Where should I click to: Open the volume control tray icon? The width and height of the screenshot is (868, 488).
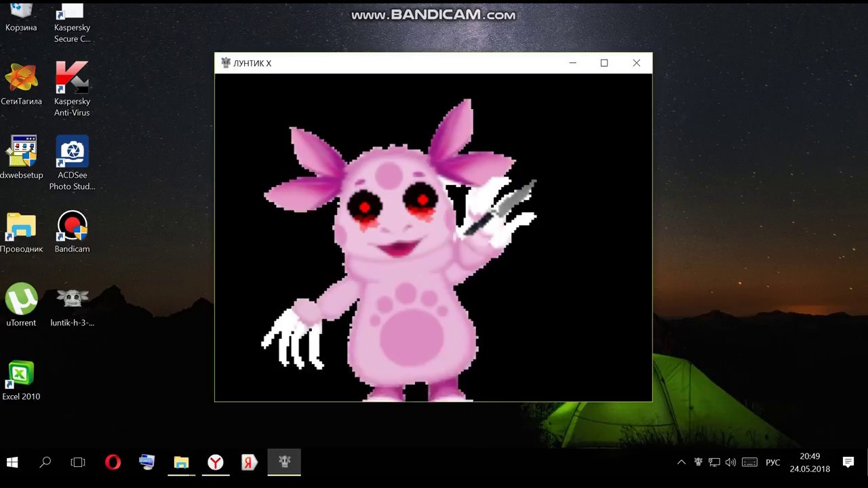point(730,462)
